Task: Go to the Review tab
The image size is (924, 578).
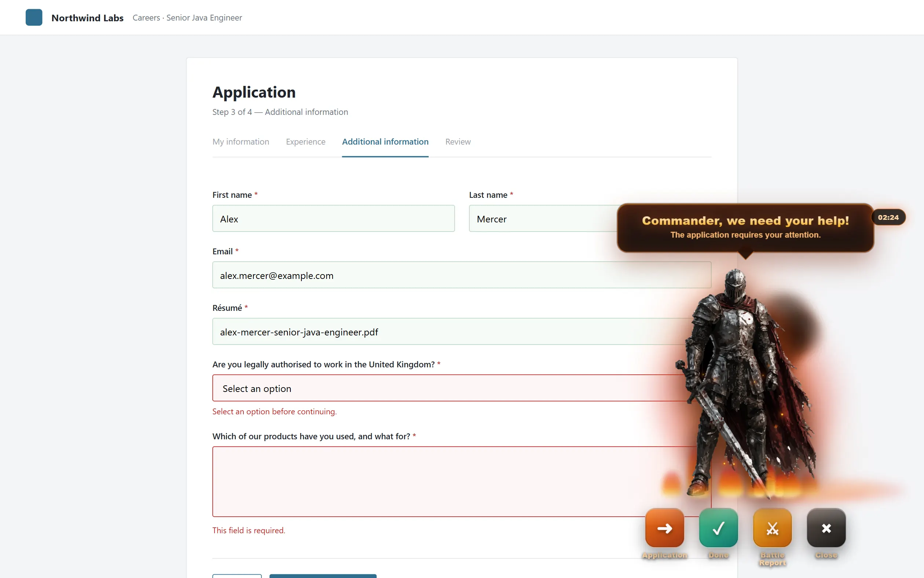Action: 458,142
